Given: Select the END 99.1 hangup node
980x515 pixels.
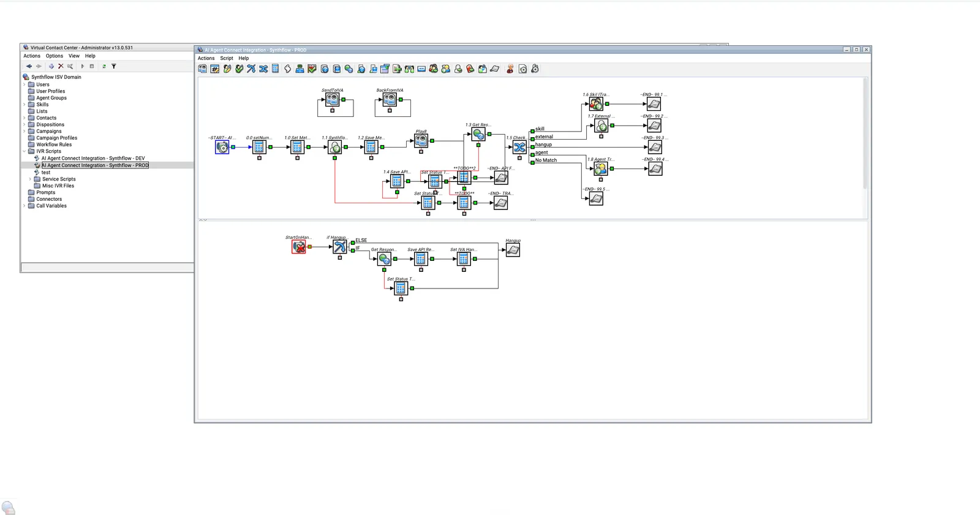Looking at the screenshot, I should pos(654,104).
